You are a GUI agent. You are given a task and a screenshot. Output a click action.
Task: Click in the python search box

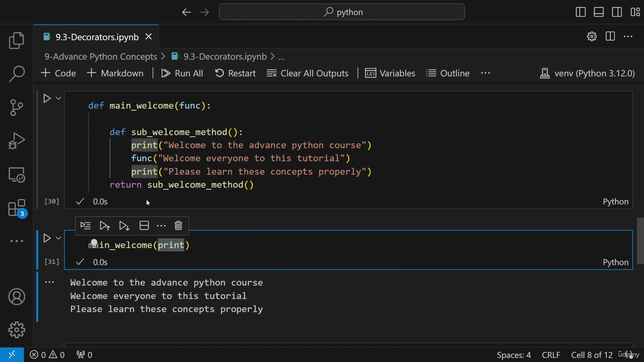[x=342, y=12]
